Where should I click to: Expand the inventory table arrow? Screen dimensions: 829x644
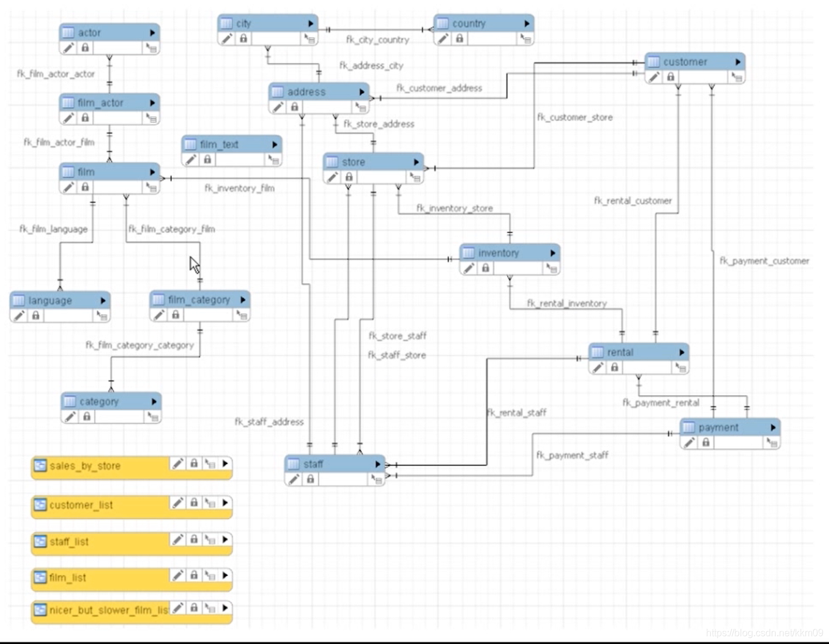[552, 253]
